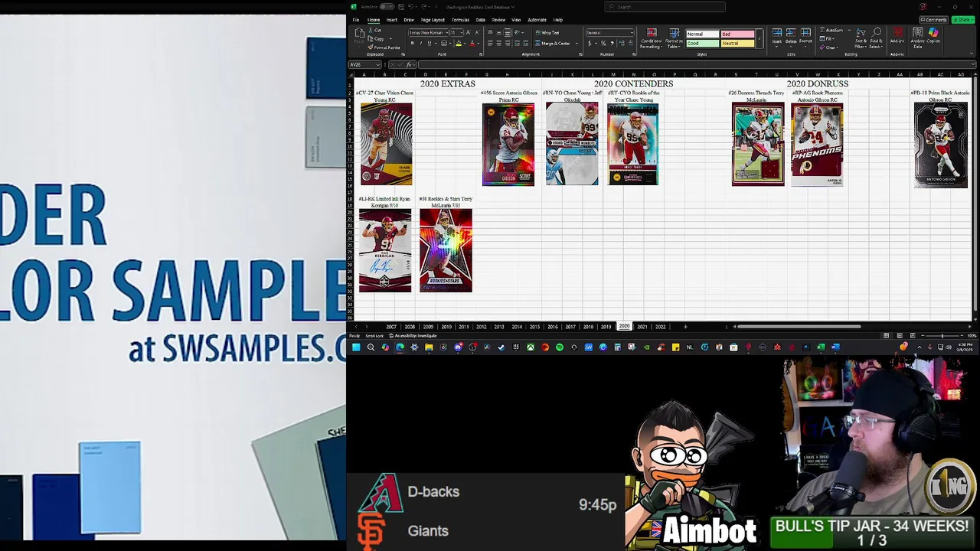Open the File menu
980x551 pixels.
pyautogui.click(x=356, y=20)
